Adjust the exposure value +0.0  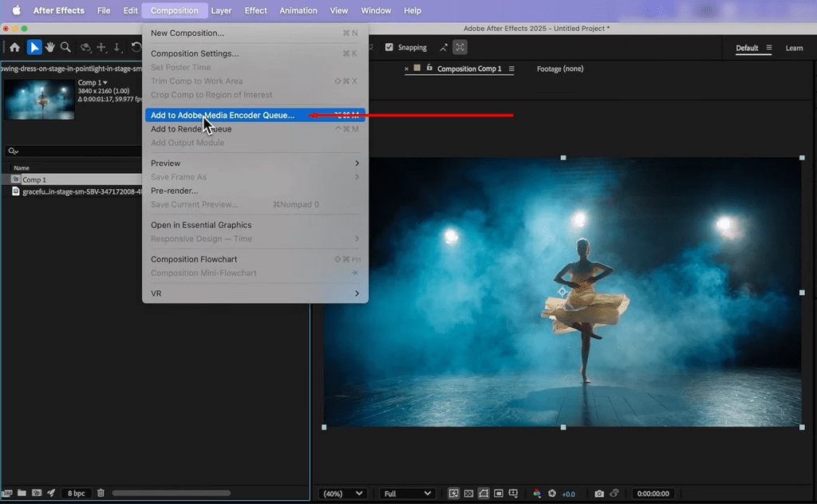[x=568, y=494]
